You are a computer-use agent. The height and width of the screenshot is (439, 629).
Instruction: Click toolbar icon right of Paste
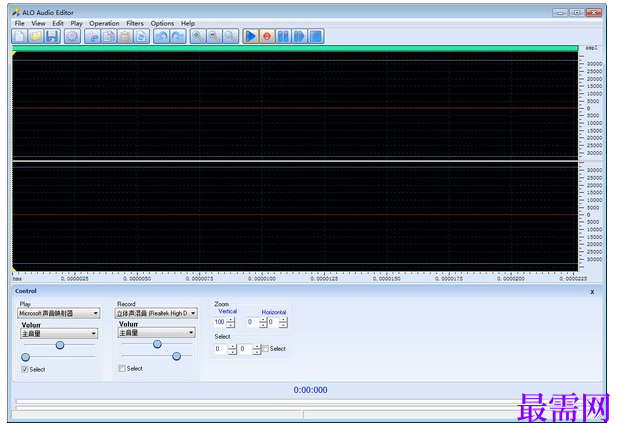click(142, 37)
